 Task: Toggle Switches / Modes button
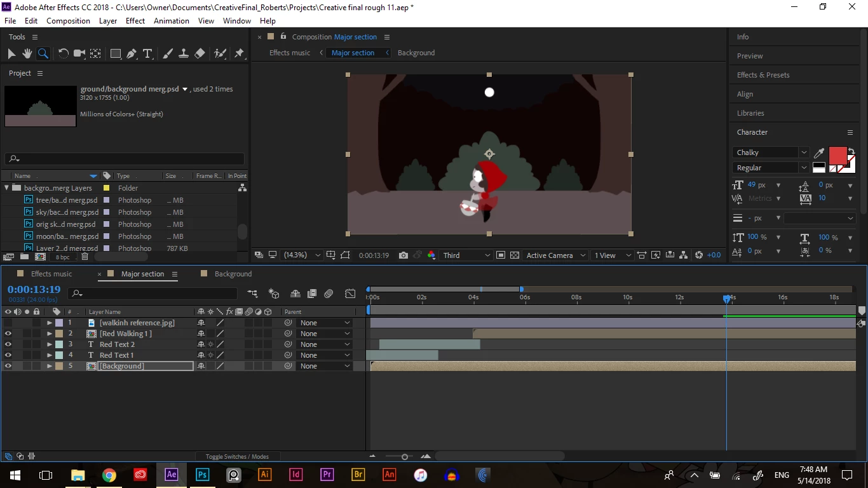point(237,456)
